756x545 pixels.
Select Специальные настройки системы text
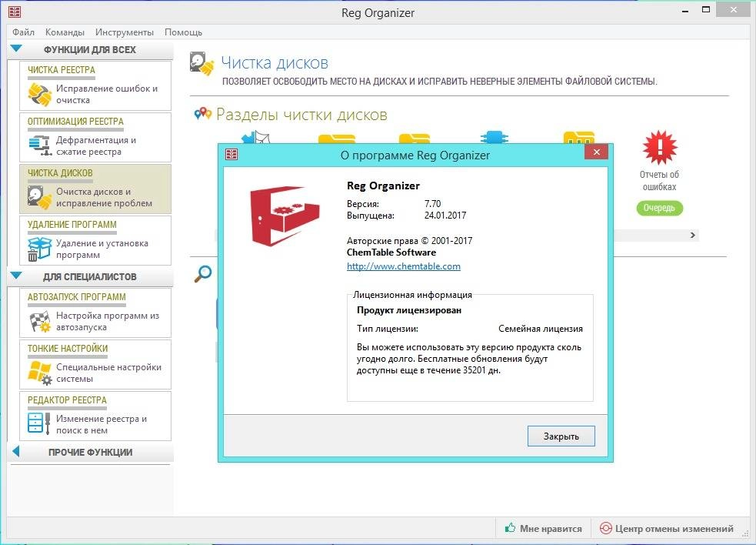coord(108,373)
